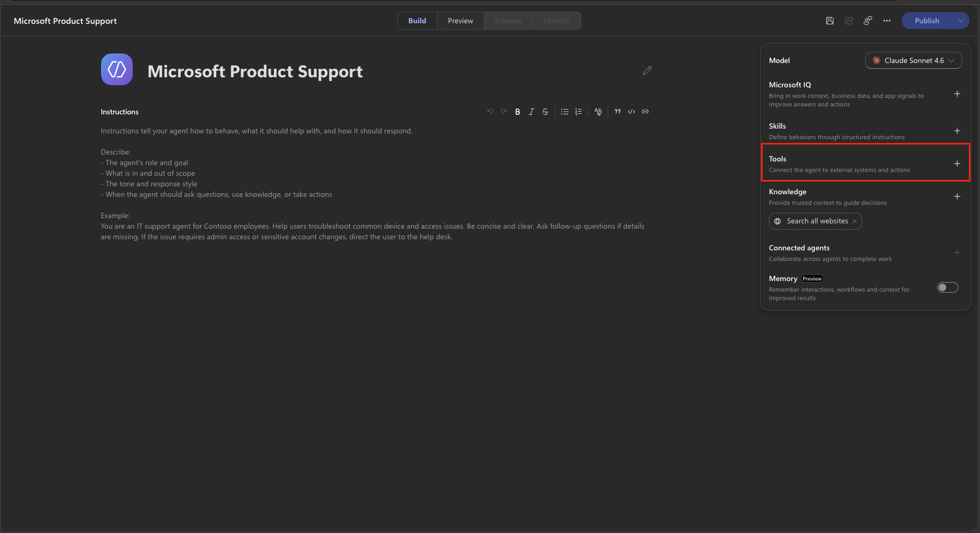Screen dimensions: 980x533
Task: Insert a bulleted list
Action: (x=565, y=112)
